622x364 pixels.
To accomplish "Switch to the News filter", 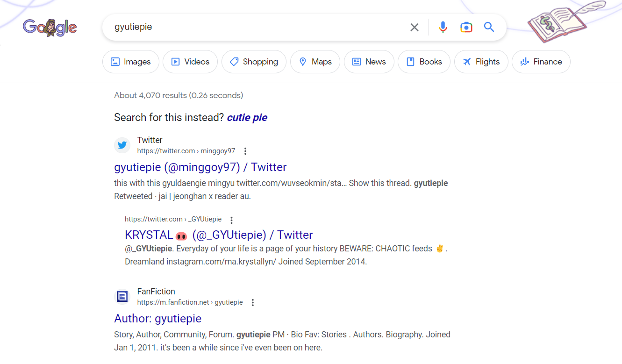I will click(369, 62).
